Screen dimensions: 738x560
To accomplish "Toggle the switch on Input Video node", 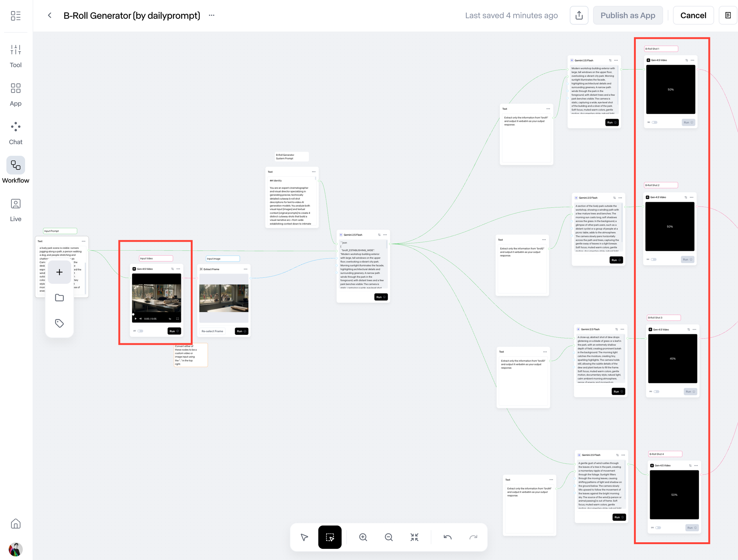I will [141, 331].
